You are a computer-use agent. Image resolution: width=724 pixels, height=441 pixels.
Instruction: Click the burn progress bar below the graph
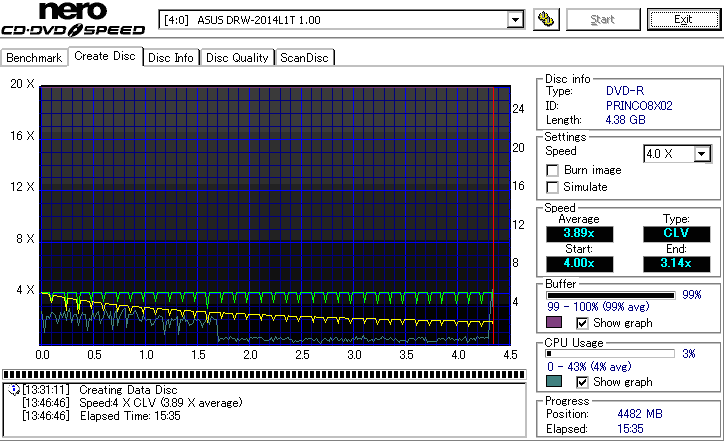tap(264, 375)
